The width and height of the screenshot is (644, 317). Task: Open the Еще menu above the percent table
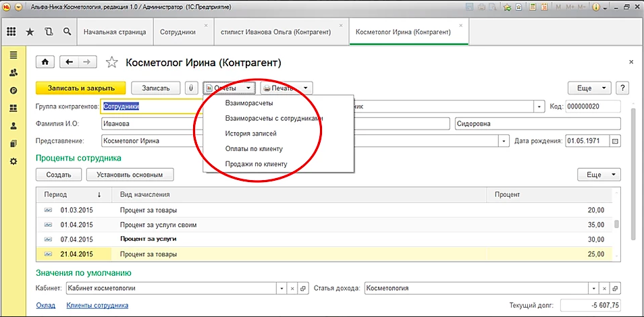click(598, 175)
